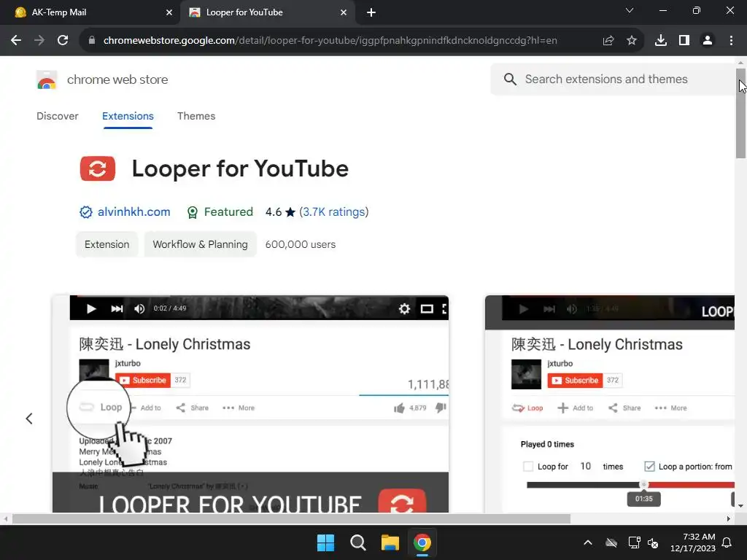The height and width of the screenshot is (560, 747).
Task: Click the vertical page scrollbar thumb
Action: [740, 113]
